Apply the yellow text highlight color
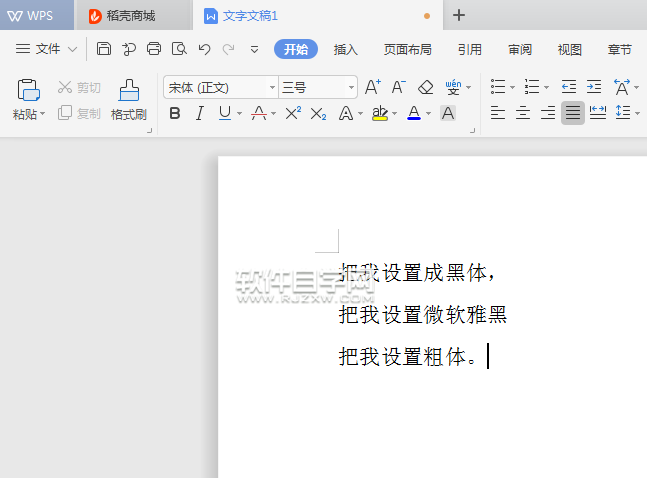This screenshot has height=478, width=647. point(380,113)
